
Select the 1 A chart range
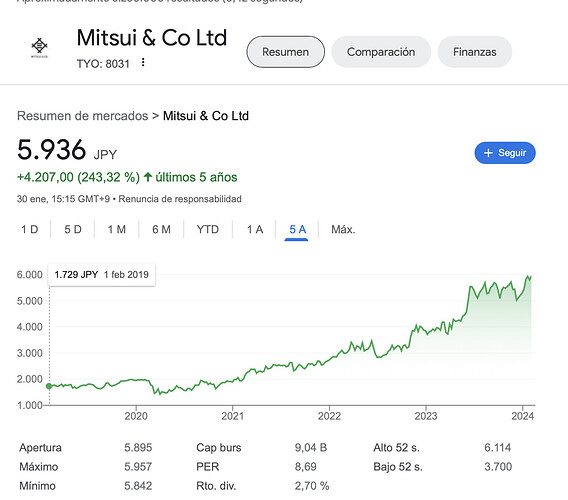(x=255, y=229)
